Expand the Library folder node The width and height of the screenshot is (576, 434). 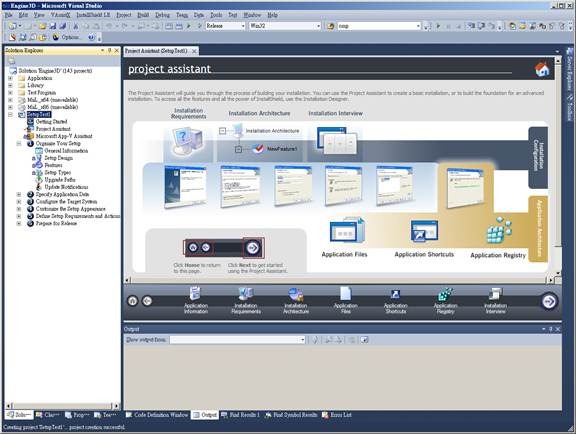[10, 85]
